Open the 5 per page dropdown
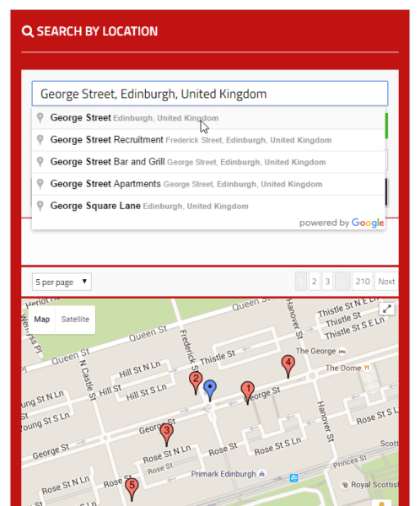420x506 pixels. pos(62,282)
